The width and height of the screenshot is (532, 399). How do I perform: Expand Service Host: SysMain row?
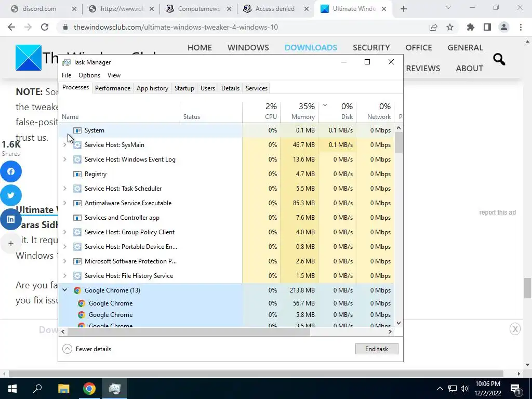click(x=64, y=145)
